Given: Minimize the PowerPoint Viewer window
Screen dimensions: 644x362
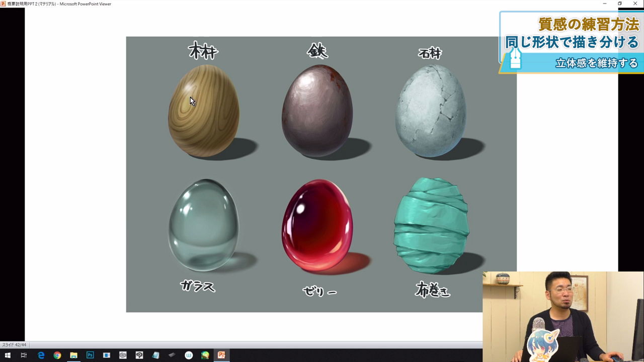Looking at the screenshot, I should [605, 4].
